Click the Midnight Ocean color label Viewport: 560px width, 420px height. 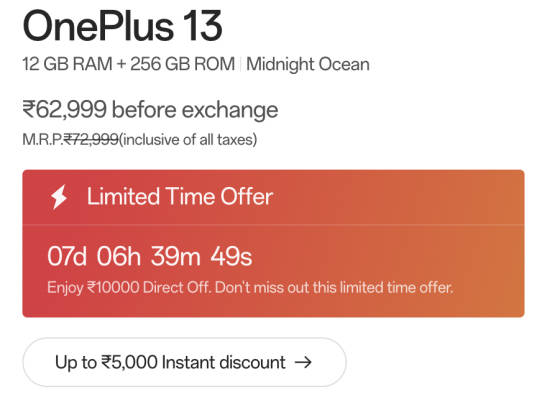308,65
